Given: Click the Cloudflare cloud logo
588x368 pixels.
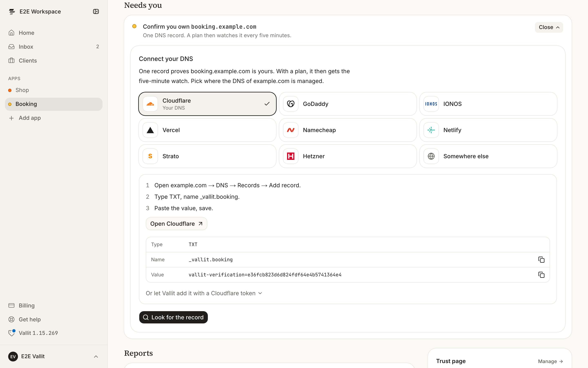Looking at the screenshot, I should coord(150,104).
